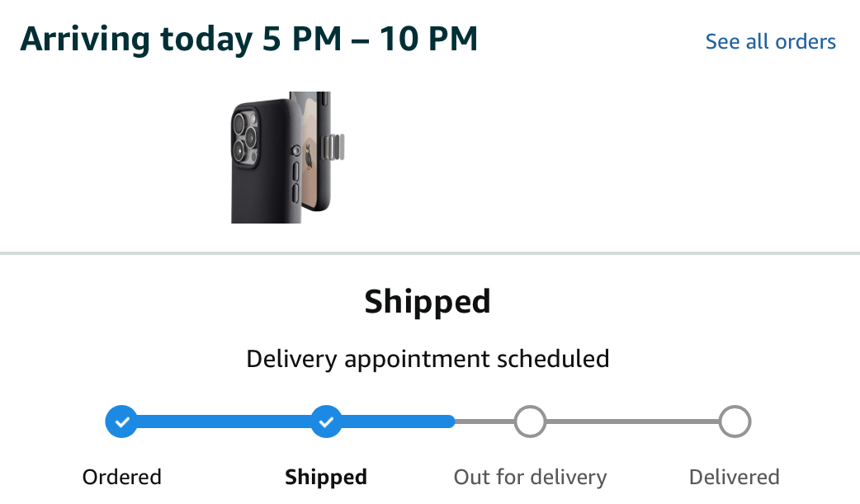Click the phone case product thumbnail

click(x=288, y=158)
